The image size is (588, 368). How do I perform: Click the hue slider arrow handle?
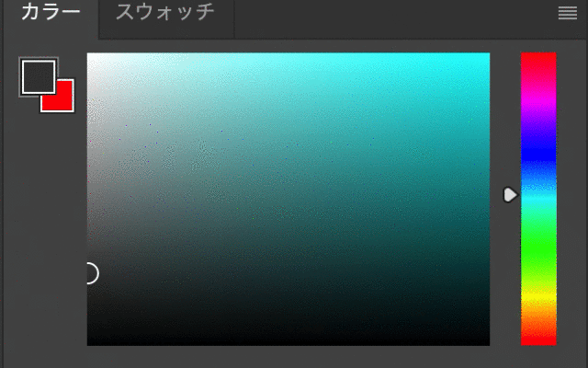coord(510,195)
